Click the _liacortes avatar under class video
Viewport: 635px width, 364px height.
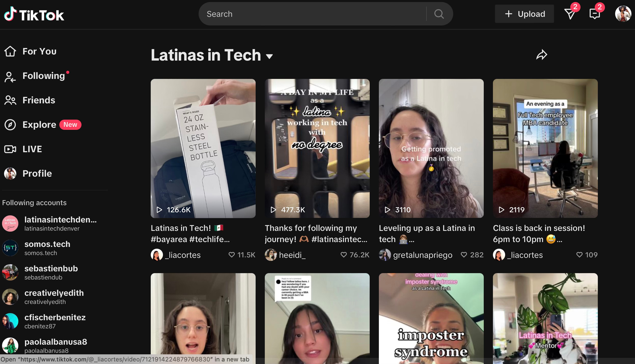(x=499, y=255)
